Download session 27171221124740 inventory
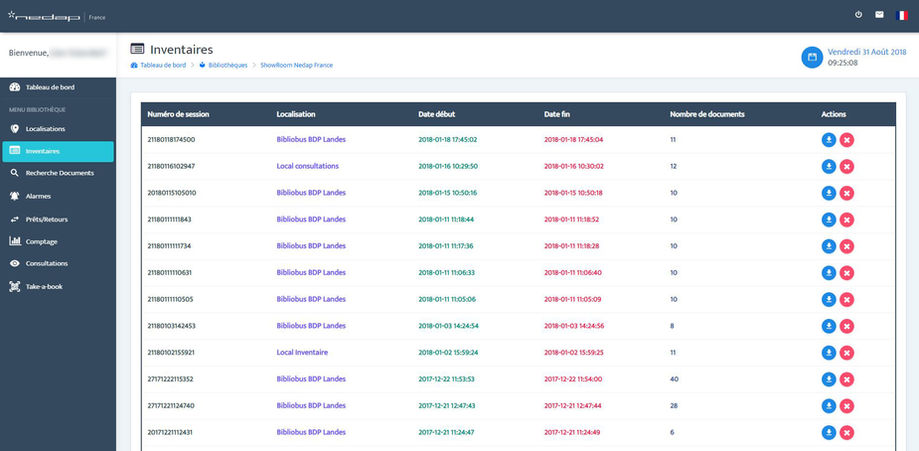919x451 pixels. (x=829, y=406)
